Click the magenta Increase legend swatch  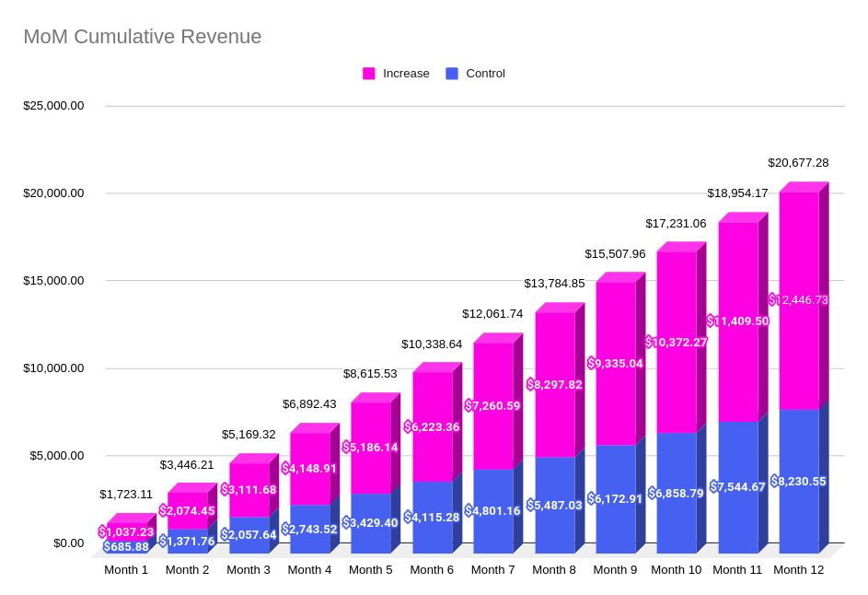coord(369,74)
